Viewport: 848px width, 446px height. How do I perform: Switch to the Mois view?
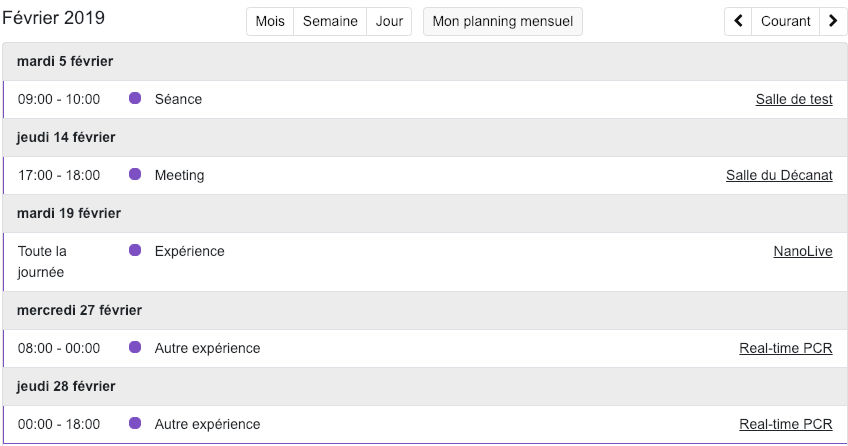pyautogui.click(x=270, y=21)
